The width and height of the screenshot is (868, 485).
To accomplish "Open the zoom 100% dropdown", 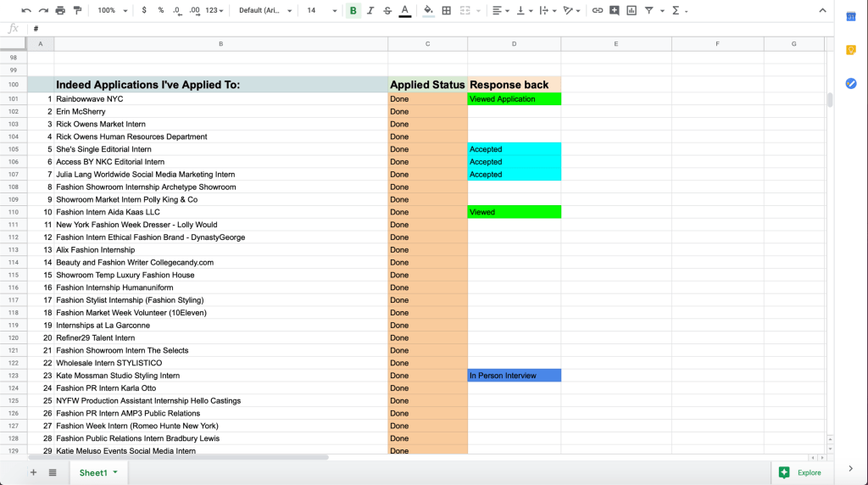I will [x=113, y=10].
